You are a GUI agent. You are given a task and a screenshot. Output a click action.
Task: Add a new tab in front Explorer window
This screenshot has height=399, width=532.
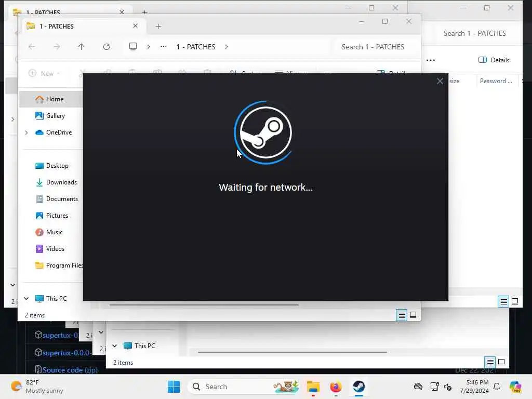pyautogui.click(x=158, y=26)
